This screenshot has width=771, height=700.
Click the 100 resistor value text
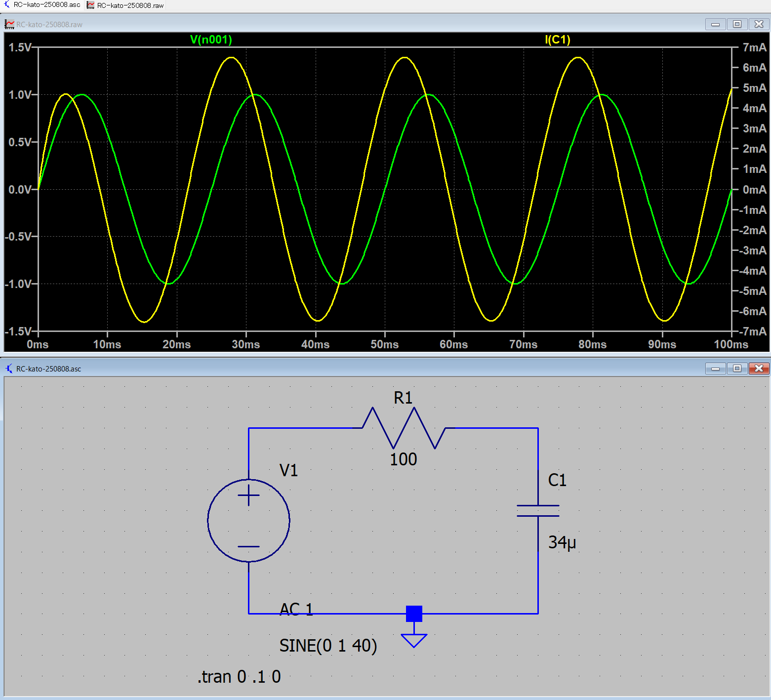coord(404,459)
